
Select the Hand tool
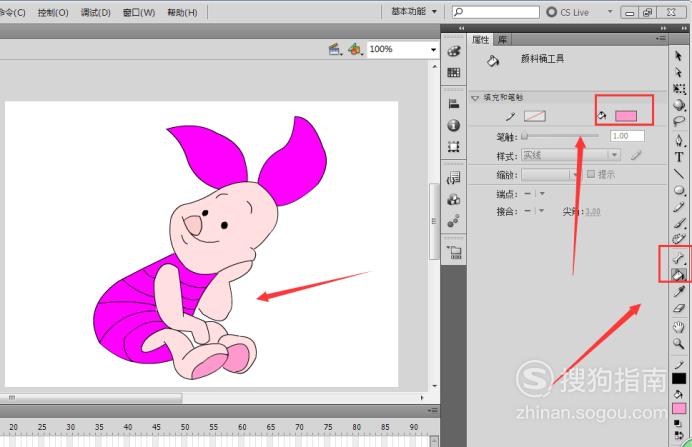[679, 327]
